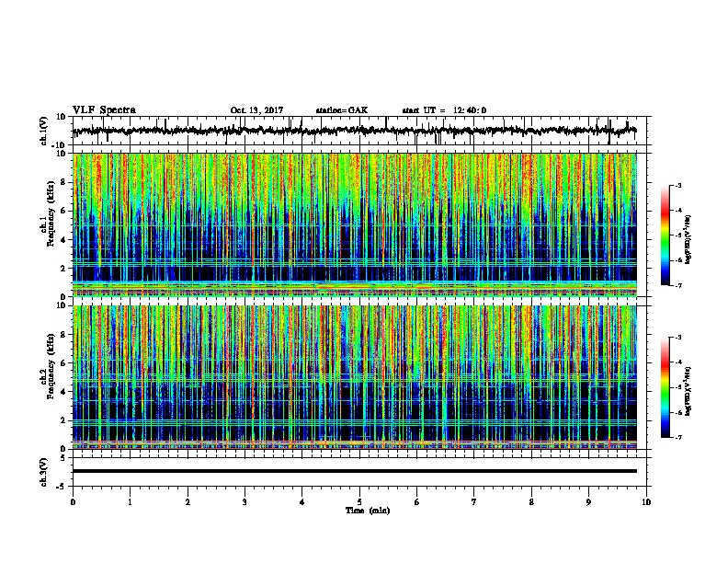728x563 pixels.
Task: Click the color scale bar beside the ch.1 spectrogram
Action: 665,236
